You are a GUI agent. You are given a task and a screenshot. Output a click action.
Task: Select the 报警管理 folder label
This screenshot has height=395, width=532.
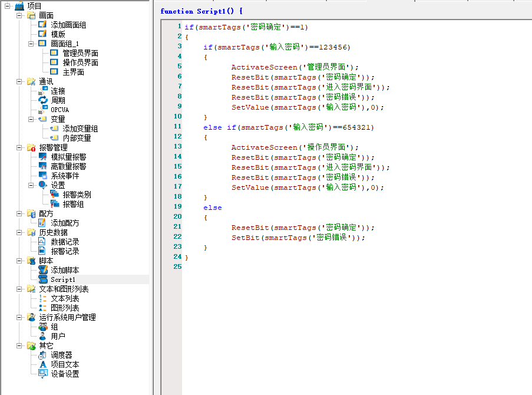[53, 147]
